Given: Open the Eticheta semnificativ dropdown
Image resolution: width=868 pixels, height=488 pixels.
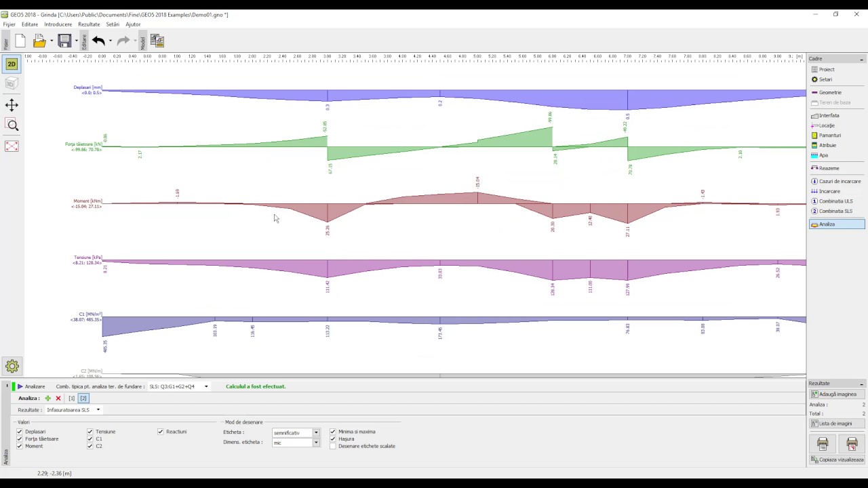Looking at the screenshot, I should [x=295, y=432].
